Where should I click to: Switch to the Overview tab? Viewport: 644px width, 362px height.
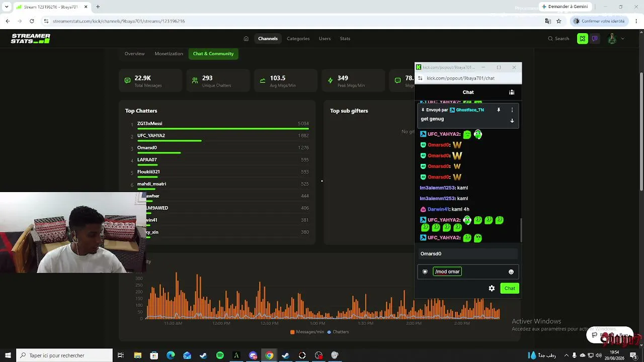click(134, 54)
